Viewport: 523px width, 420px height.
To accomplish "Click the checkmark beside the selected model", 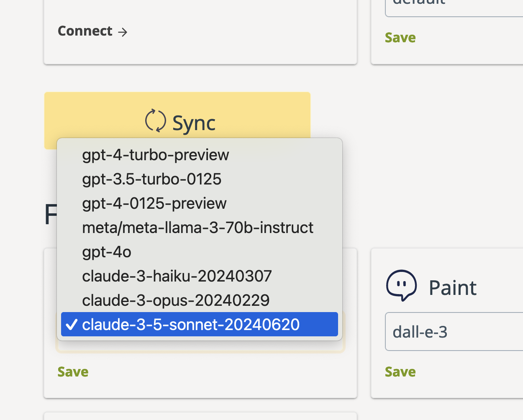I will click(x=72, y=324).
